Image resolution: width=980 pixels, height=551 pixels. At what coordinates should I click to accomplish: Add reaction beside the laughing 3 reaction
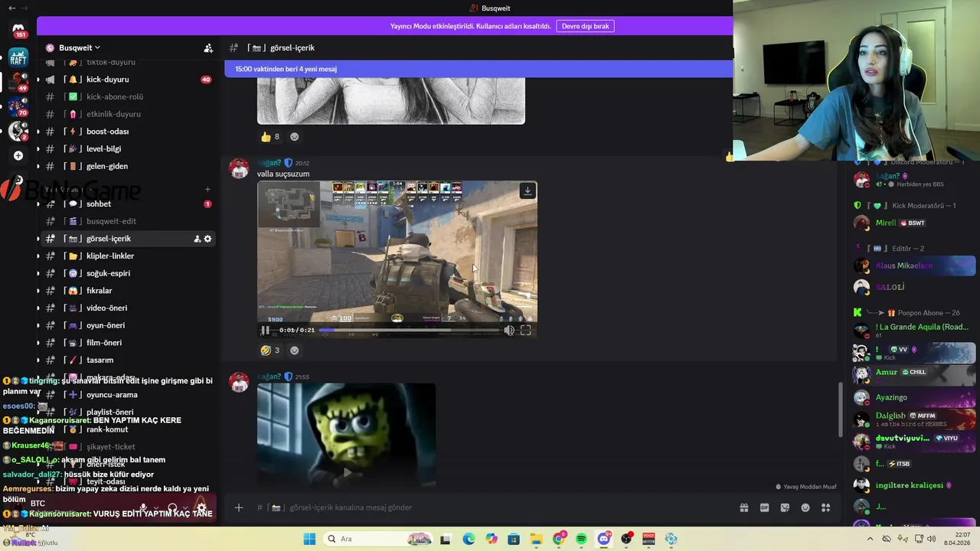294,350
